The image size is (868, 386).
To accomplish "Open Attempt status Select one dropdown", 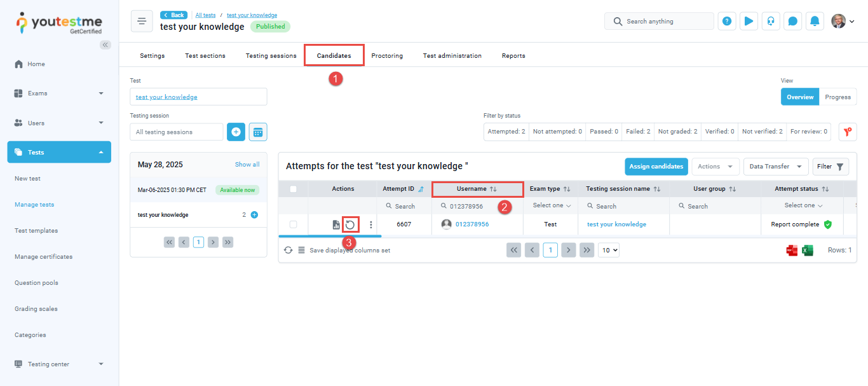I will 803,205.
